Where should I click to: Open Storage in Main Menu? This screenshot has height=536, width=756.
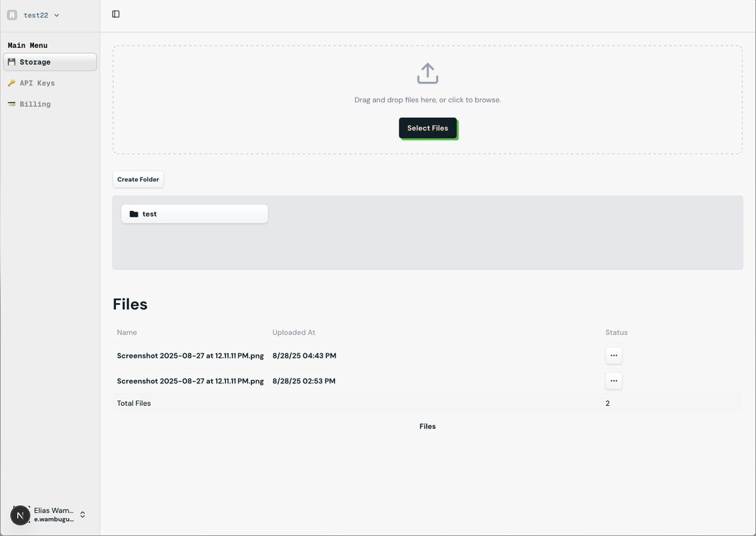50,62
